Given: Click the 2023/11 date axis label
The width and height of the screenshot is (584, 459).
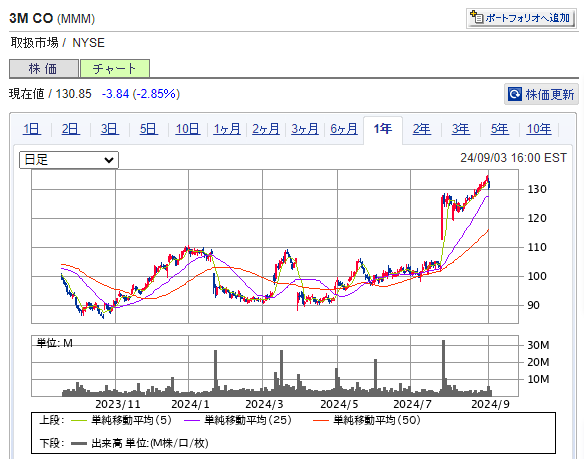Looking at the screenshot, I should [x=118, y=404].
